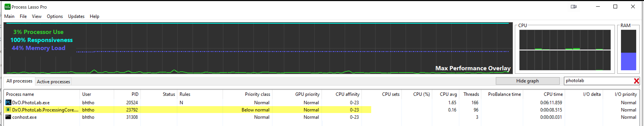This screenshot has height=126, width=644.
Task: Clear the photolab search filter
Action: [x=636, y=81]
